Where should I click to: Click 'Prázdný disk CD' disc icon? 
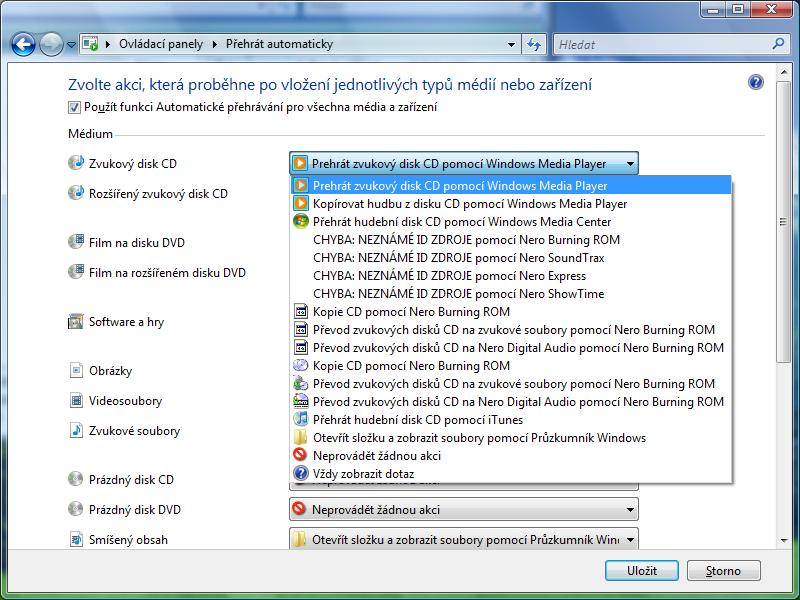(76, 479)
